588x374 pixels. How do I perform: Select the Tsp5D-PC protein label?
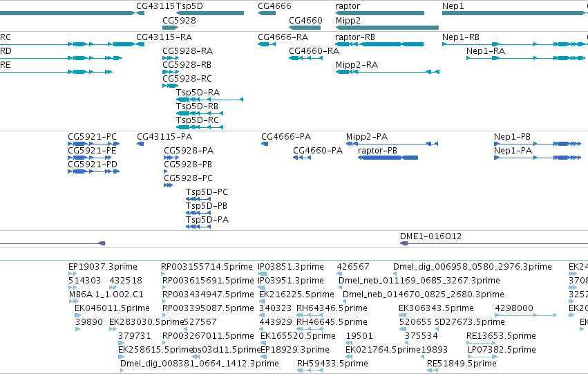coord(207,192)
